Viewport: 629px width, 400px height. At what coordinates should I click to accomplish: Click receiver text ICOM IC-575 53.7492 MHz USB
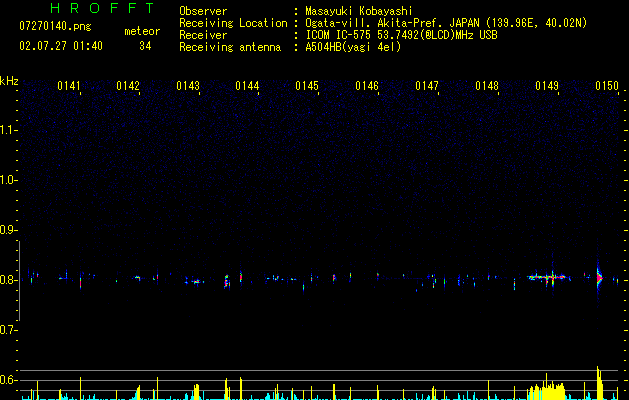pos(401,35)
